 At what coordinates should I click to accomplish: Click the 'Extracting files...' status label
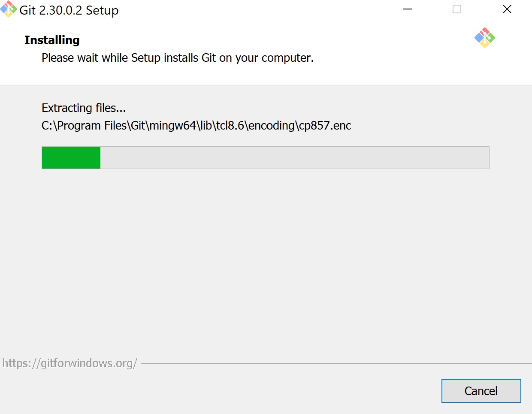click(84, 108)
